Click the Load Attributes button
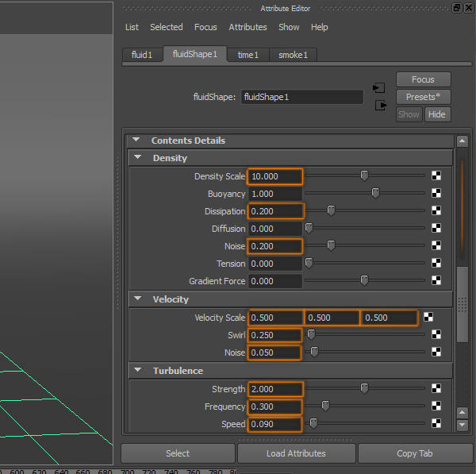 pyautogui.click(x=296, y=453)
